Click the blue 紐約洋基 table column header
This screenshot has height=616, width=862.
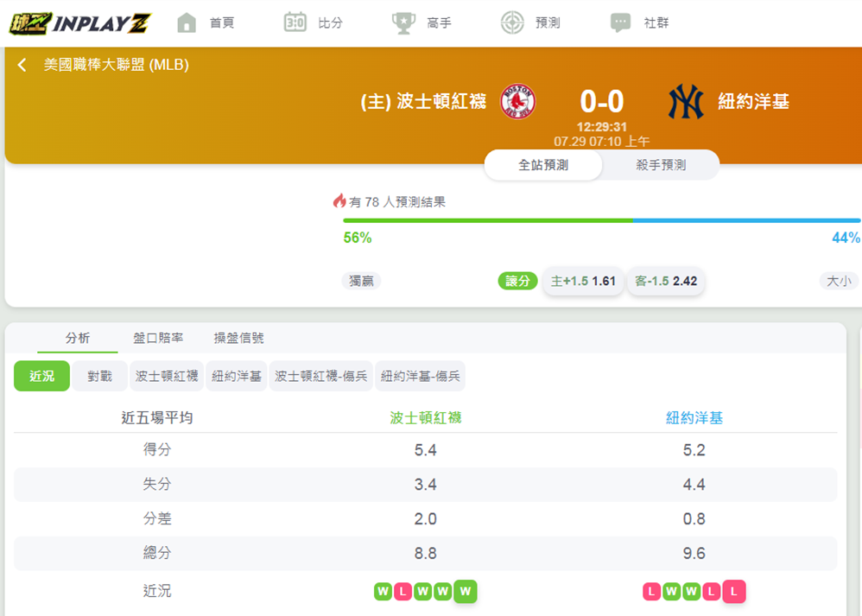(694, 418)
